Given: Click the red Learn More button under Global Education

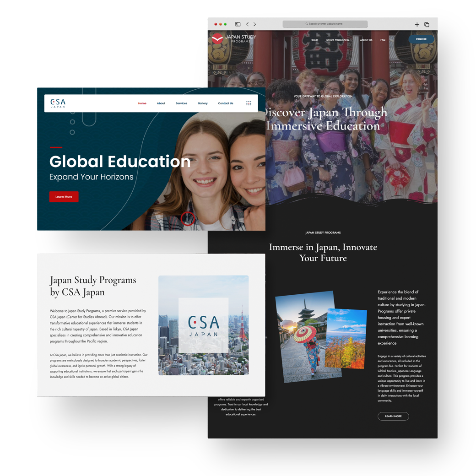Looking at the screenshot, I should [64, 196].
